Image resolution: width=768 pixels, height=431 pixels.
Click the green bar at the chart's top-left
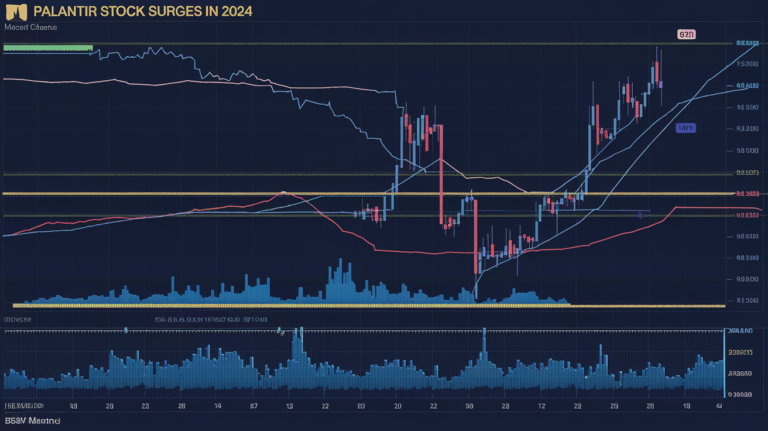coord(48,48)
